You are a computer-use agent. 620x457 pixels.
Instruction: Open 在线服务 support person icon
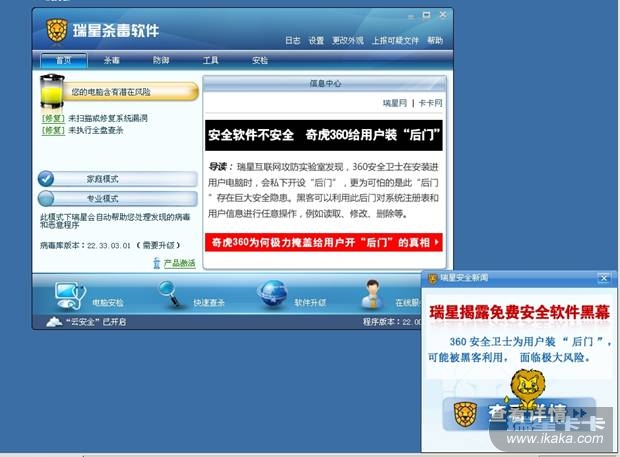[372, 294]
